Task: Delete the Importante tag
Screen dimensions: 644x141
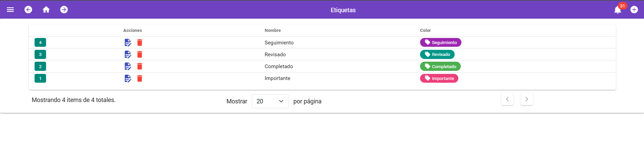Action: click(x=140, y=78)
